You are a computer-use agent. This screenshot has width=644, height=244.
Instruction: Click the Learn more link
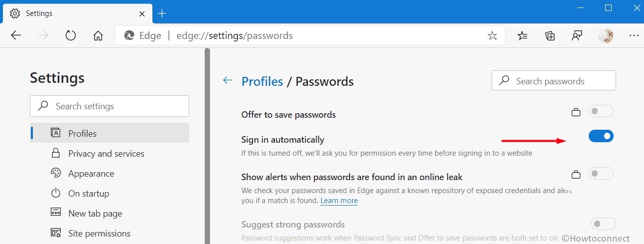339,201
